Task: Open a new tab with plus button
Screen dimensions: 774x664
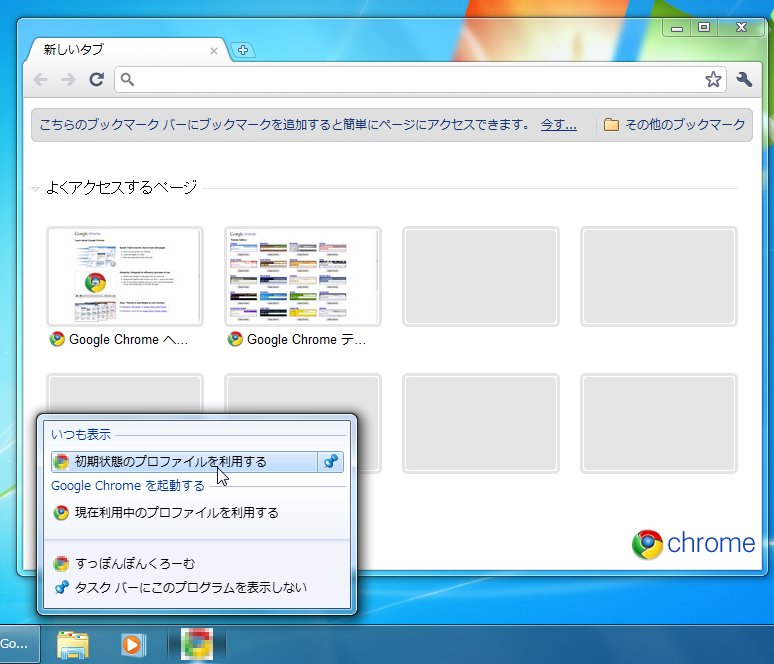Action: pyautogui.click(x=243, y=50)
